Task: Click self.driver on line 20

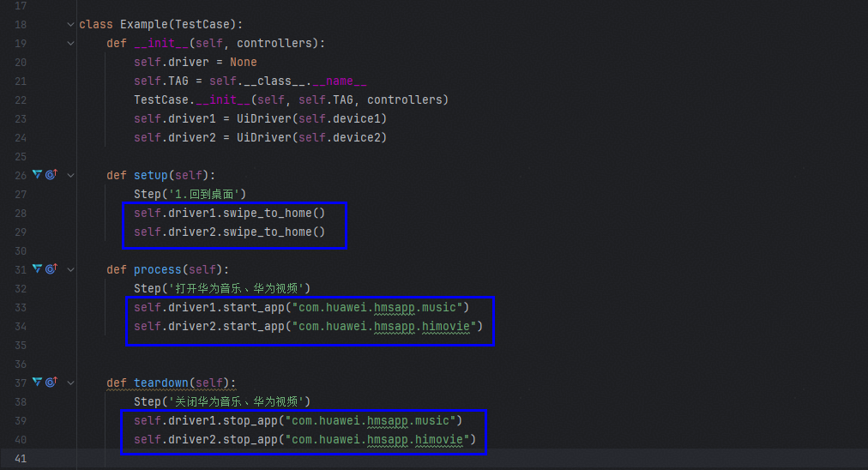Action: [172, 62]
